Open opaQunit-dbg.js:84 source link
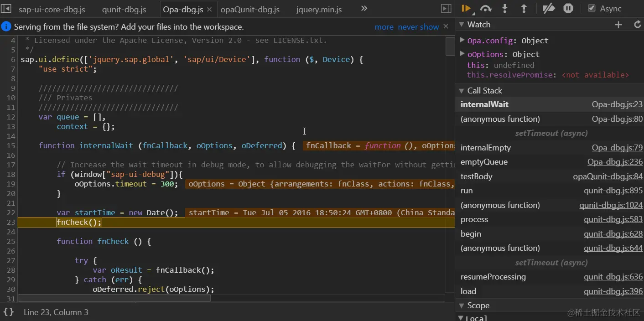 point(608,176)
